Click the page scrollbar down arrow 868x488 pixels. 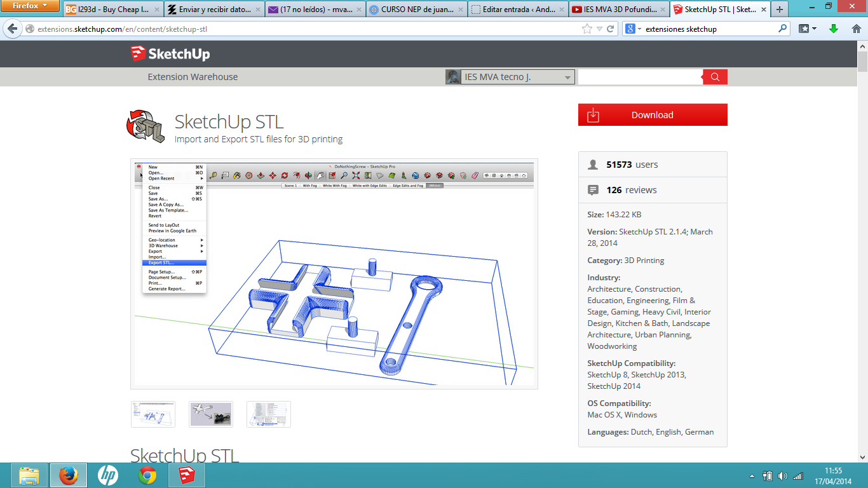coord(862,457)
